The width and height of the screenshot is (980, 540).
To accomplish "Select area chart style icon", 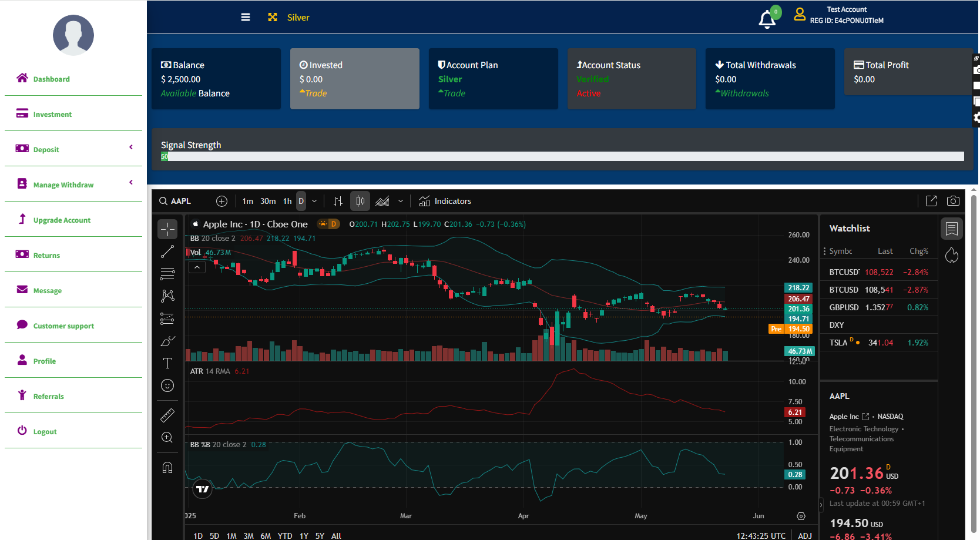I will pyautogui.click(x=382, y=201).
